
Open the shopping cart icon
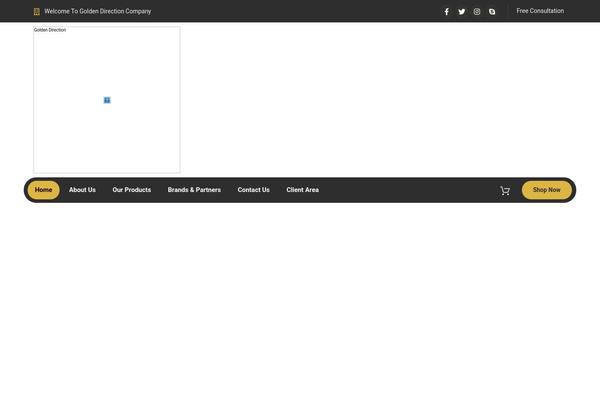pyautogui.click(x=505, y=190)
